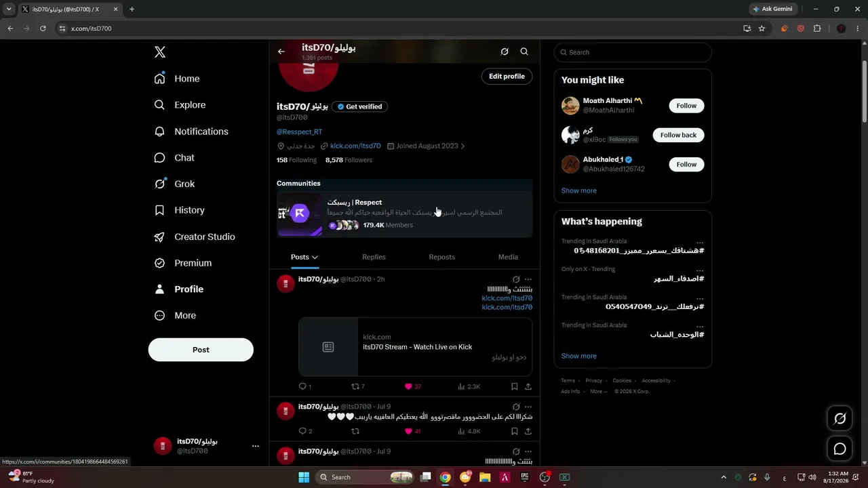Open Creator Studio from the sidebar
Image resolution: width=868 pixels, height=488 pixels.
pyautogui.click(x=195, y=237)
